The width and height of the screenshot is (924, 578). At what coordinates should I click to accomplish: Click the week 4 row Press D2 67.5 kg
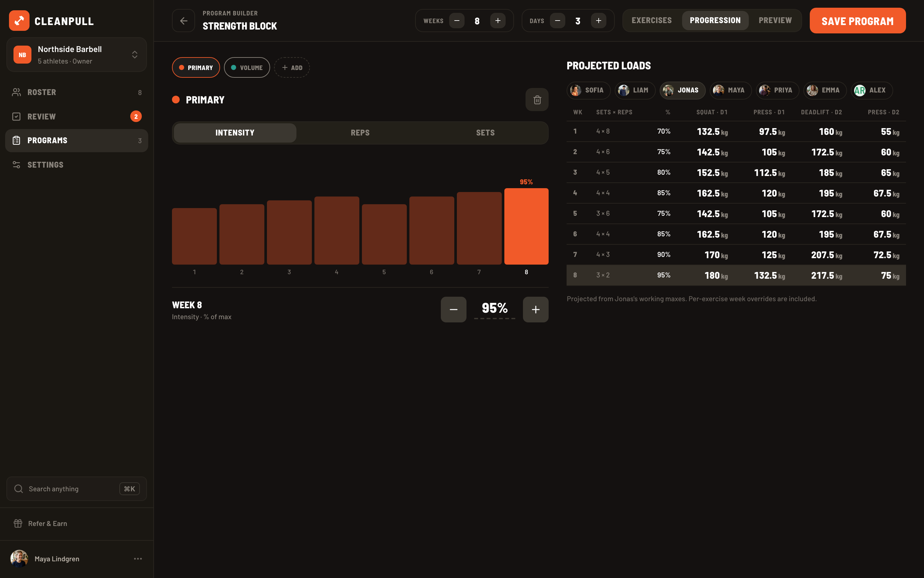(886, 193)
